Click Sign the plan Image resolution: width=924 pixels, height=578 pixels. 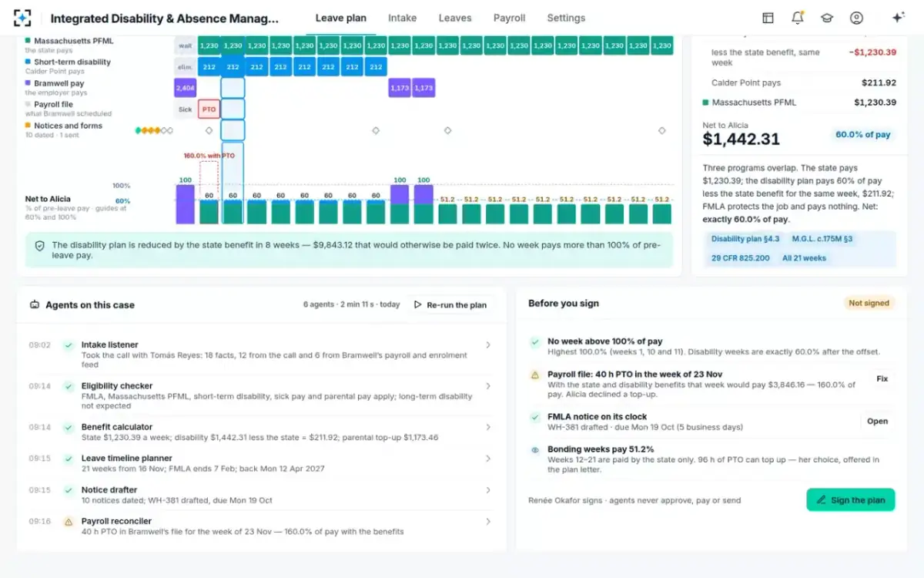coord(851,499)
